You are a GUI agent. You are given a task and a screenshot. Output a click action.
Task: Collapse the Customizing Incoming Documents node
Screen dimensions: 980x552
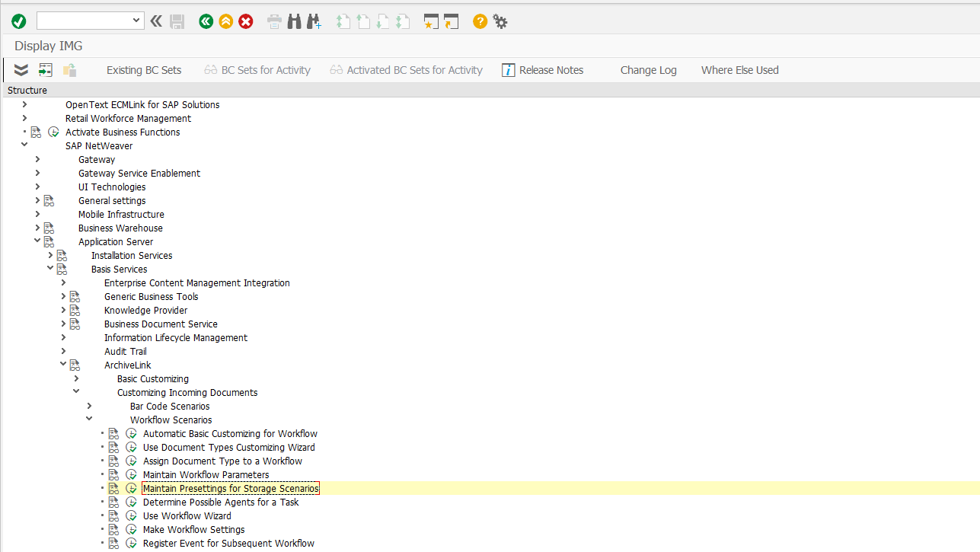click(x=76, y=392)
